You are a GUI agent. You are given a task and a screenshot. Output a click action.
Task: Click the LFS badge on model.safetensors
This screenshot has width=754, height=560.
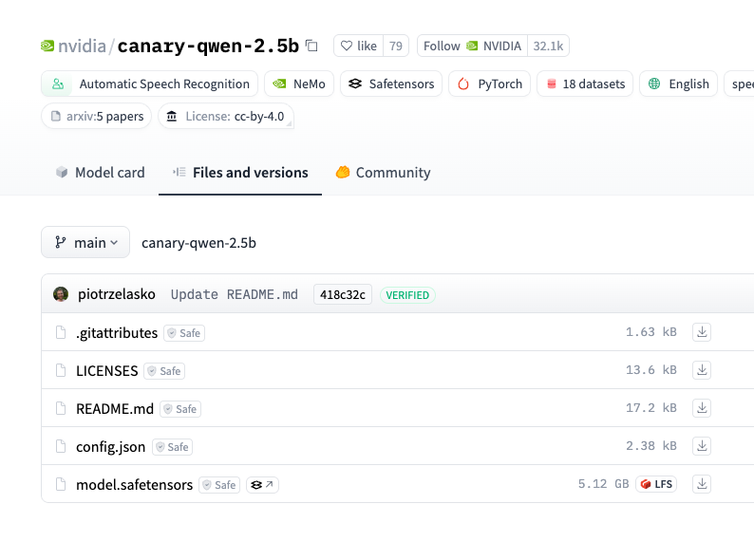click(656, 484)
